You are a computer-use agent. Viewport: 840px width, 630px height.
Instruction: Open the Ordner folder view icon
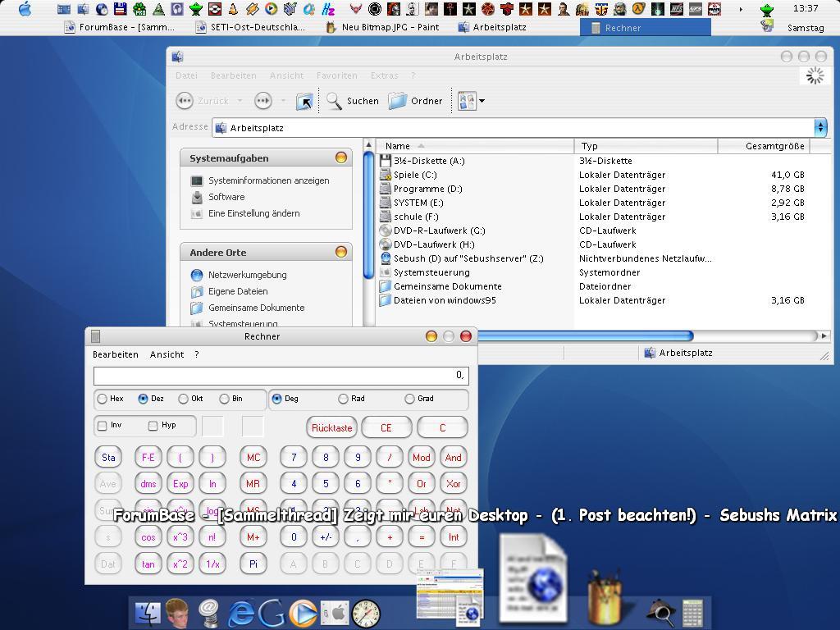pos(398,101)
